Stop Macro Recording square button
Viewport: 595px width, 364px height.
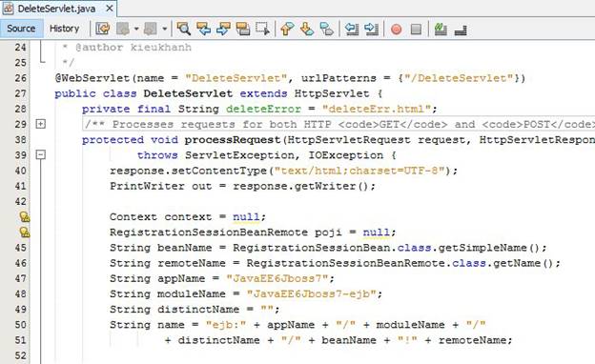click(417, 30)
